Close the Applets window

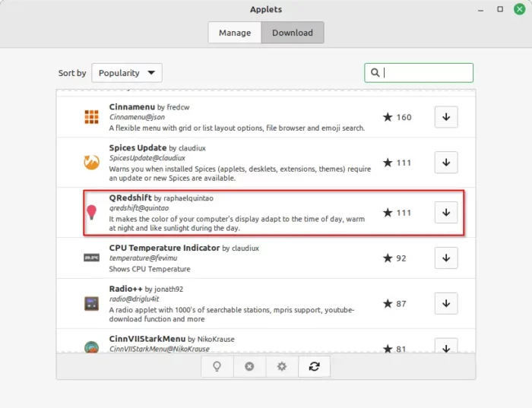519,9
